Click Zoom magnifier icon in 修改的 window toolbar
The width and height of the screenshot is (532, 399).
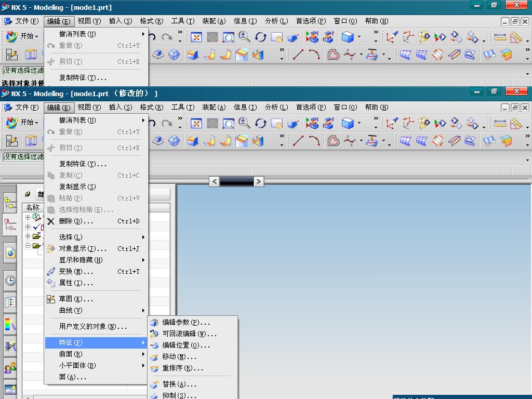(244, 123)
